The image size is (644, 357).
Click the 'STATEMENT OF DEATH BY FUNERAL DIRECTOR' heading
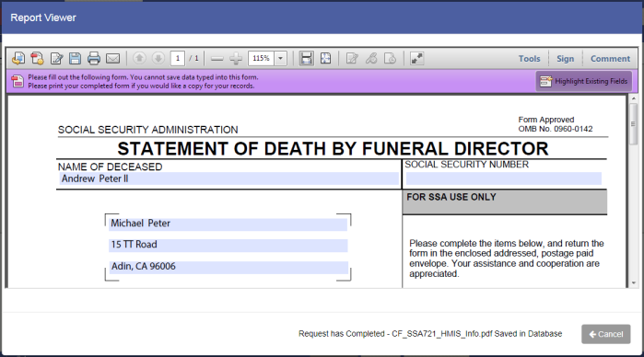coord(333,148)
